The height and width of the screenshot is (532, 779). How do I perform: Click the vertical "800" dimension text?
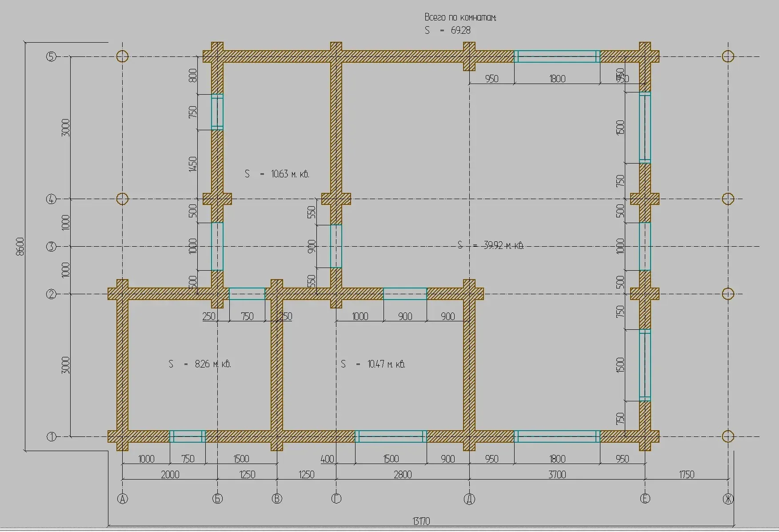pyautogui.click(x=192, y=75)
